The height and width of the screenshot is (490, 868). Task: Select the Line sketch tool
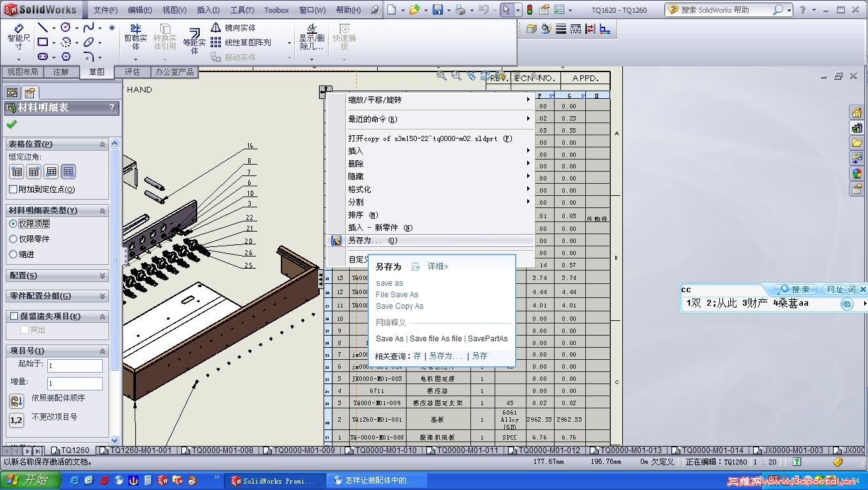point(43,27)
